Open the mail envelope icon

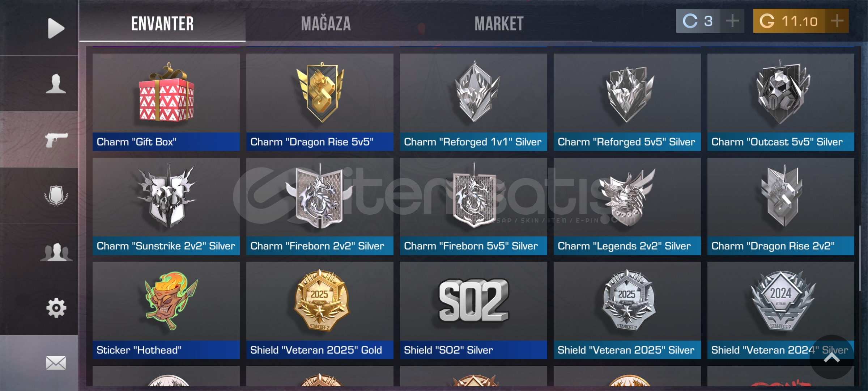pyautogui.click(x=56, y=363)
